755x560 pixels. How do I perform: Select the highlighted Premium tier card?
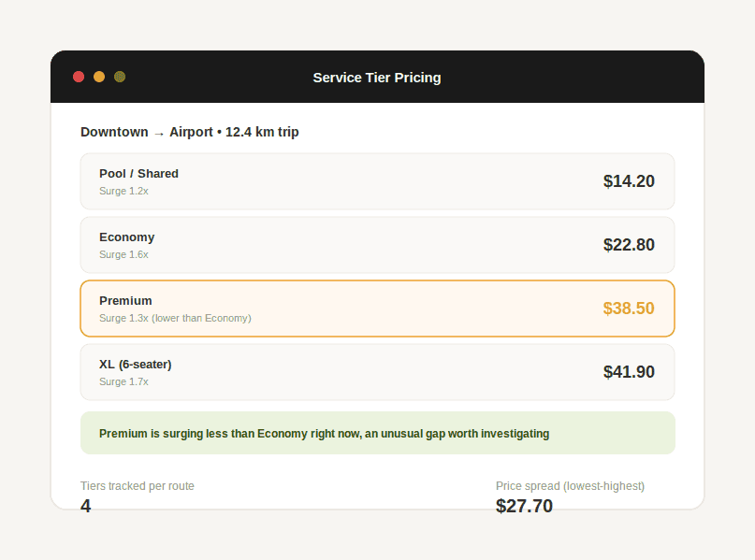(378, 309)
